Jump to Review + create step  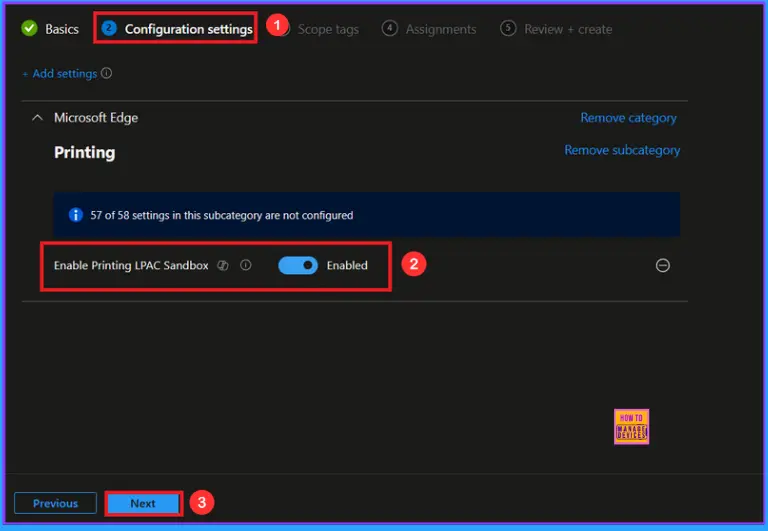(x=556, y=29)
